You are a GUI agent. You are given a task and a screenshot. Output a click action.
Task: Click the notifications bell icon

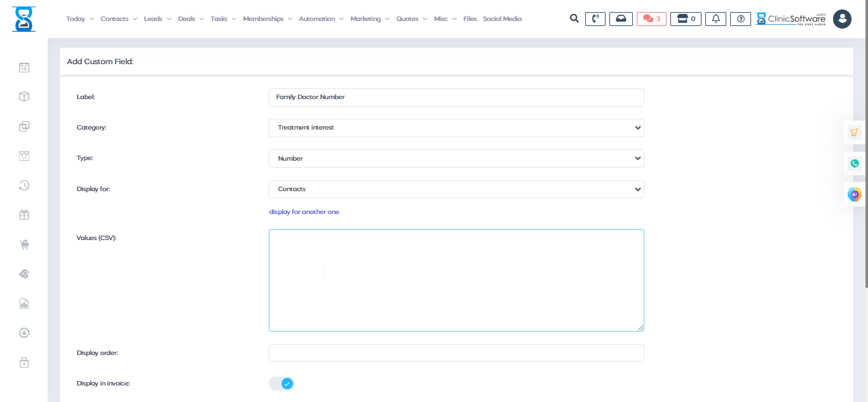715,19
